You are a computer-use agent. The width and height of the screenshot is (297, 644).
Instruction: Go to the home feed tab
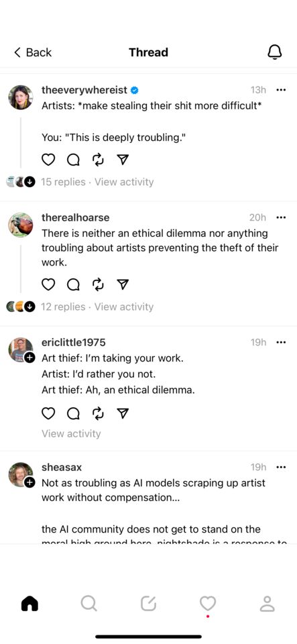click(29, 603)
